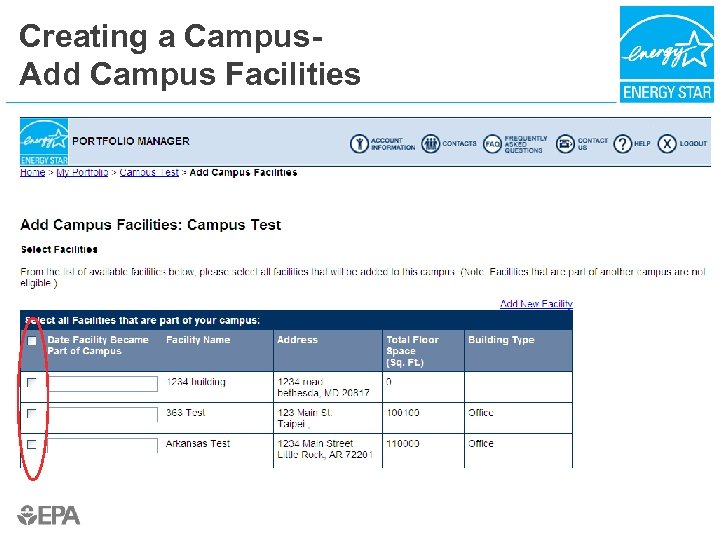Open the Help question mark icon
This screenshot has width=720, height=540.
click(x=623, y=144)
